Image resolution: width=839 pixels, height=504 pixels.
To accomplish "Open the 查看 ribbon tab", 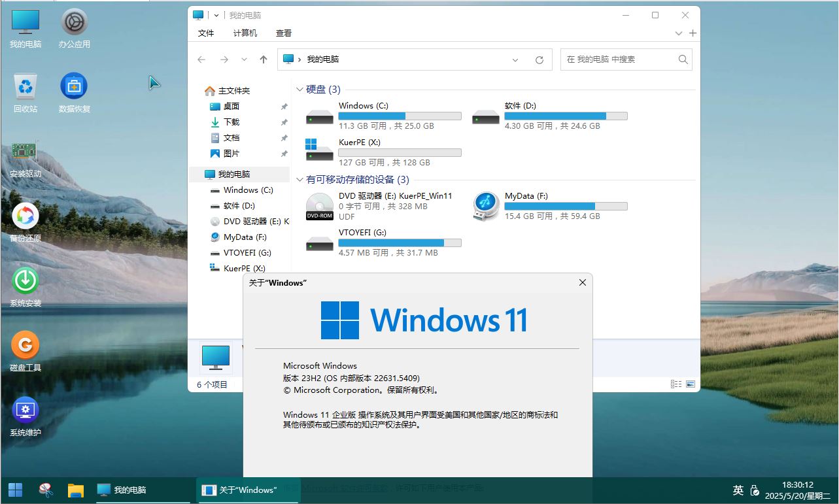I will tap(284, 33).
